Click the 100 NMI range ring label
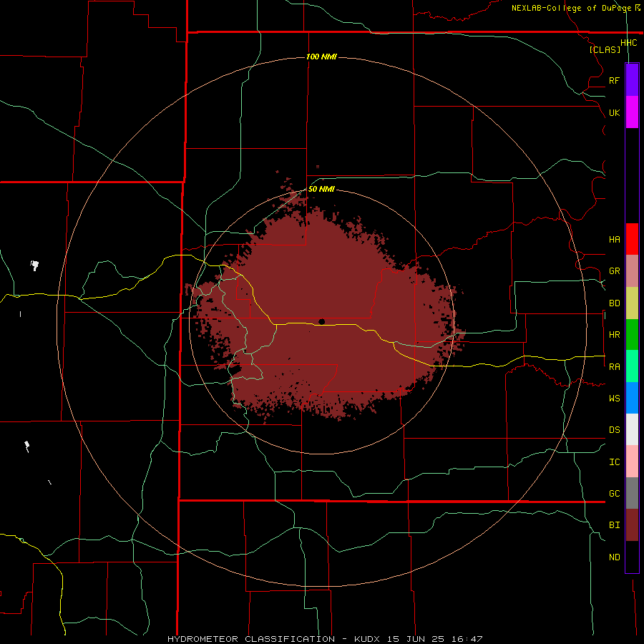The width and height of the screenshot is (644, 644). pyautogui.click(x=321, y=57)
